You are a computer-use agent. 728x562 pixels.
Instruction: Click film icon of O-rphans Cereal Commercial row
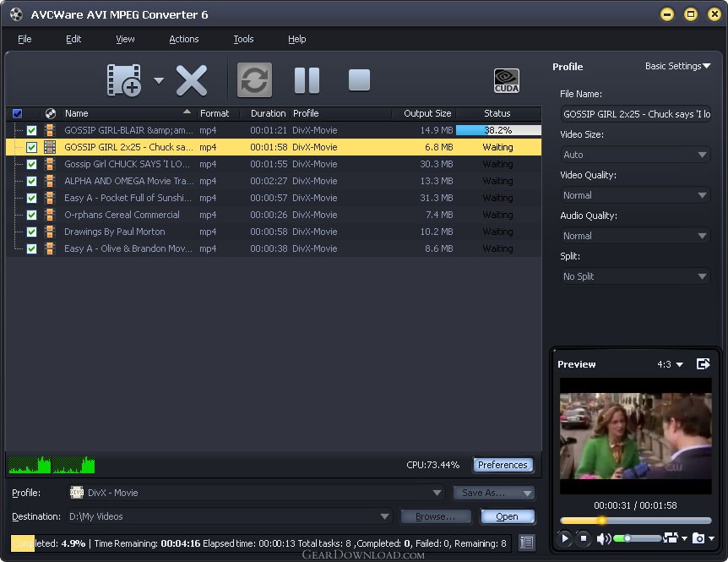coord(50,215)
